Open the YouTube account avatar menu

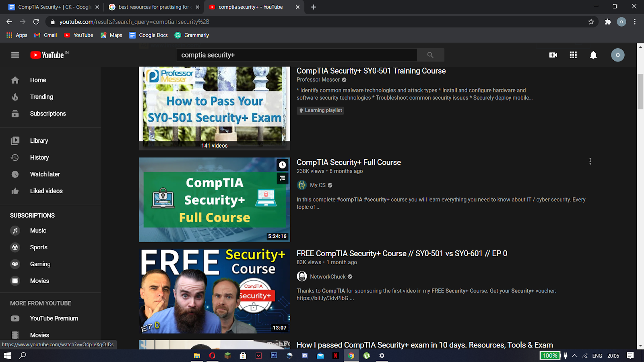pos(618,55)
